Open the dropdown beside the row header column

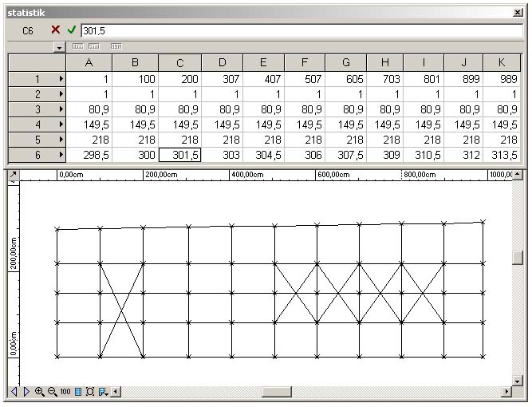pyautogui.click(x=59, y=47)
